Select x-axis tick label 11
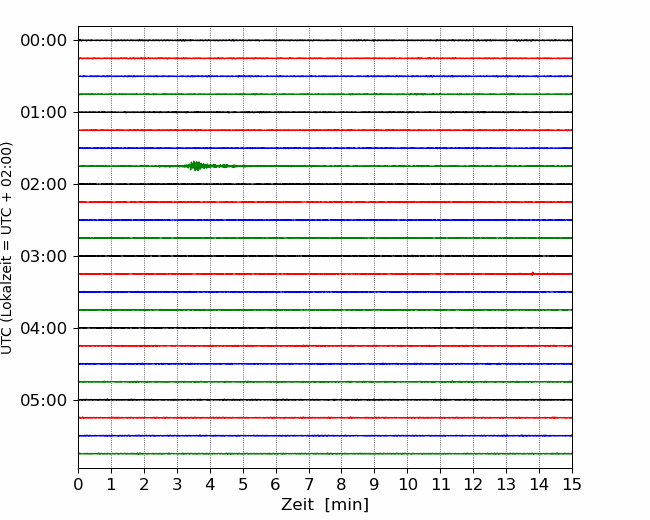This screenshot has height=520, width=650. (441, 484)
